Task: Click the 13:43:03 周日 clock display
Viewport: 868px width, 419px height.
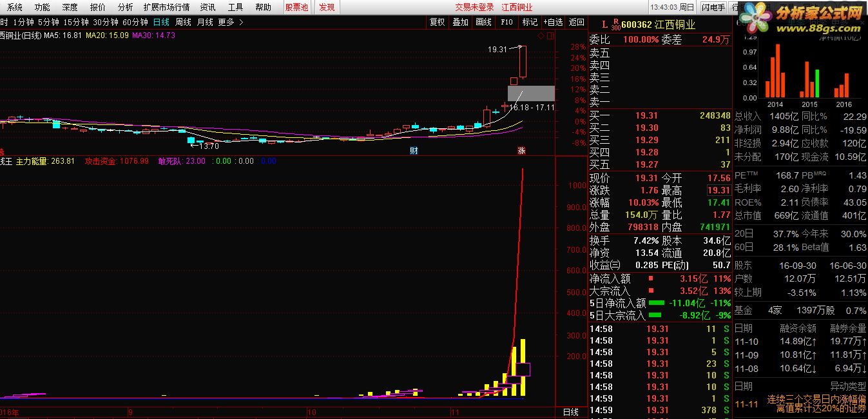Action: point(672,7)
